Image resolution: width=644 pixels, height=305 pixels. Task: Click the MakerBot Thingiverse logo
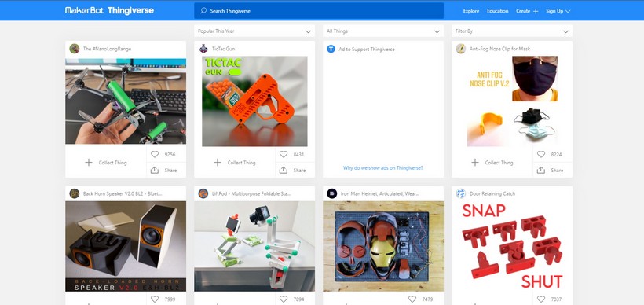pos(109,11)
